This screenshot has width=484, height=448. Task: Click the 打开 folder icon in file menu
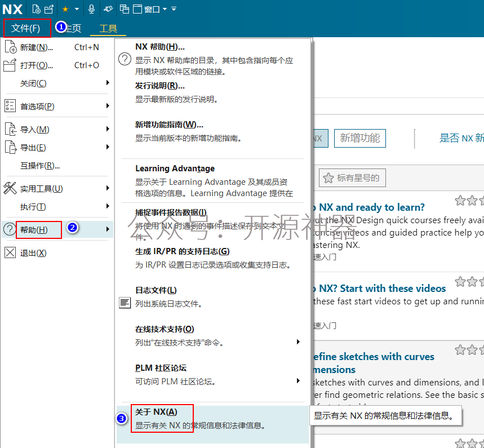pos(9,65)
